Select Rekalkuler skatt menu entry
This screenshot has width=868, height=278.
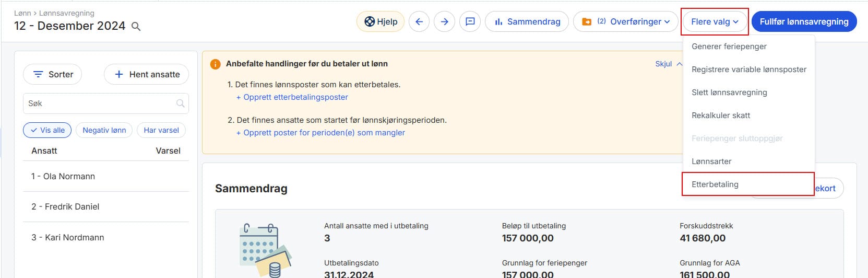point(721,115)
